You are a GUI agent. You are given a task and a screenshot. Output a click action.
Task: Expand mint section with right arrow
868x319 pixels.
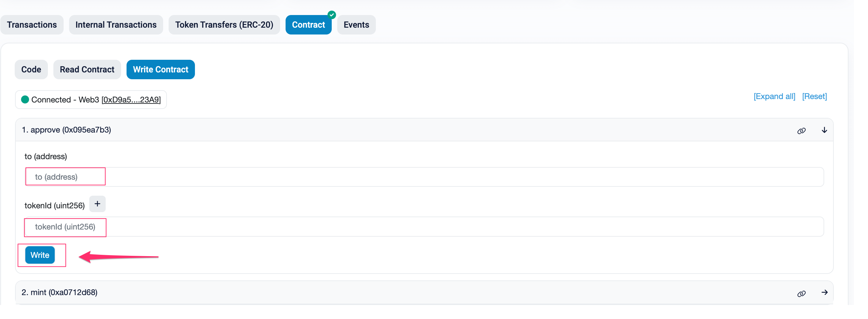pos(824,293)
